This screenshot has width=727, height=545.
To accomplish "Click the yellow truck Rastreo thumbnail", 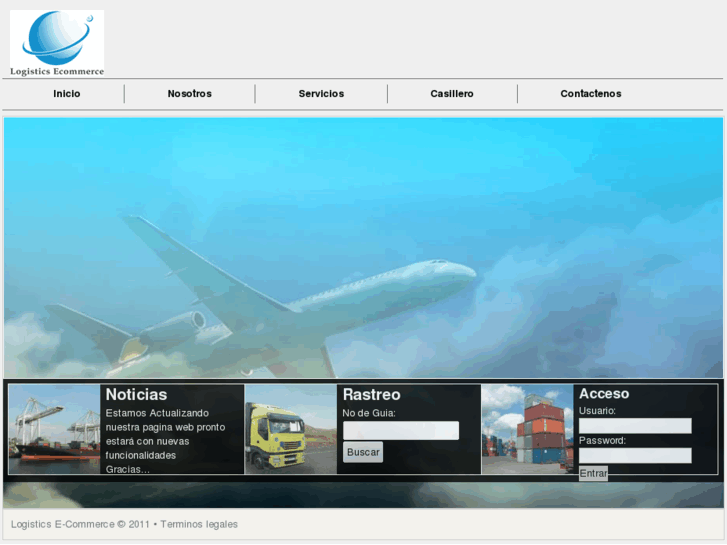I will tap(291, 429).
